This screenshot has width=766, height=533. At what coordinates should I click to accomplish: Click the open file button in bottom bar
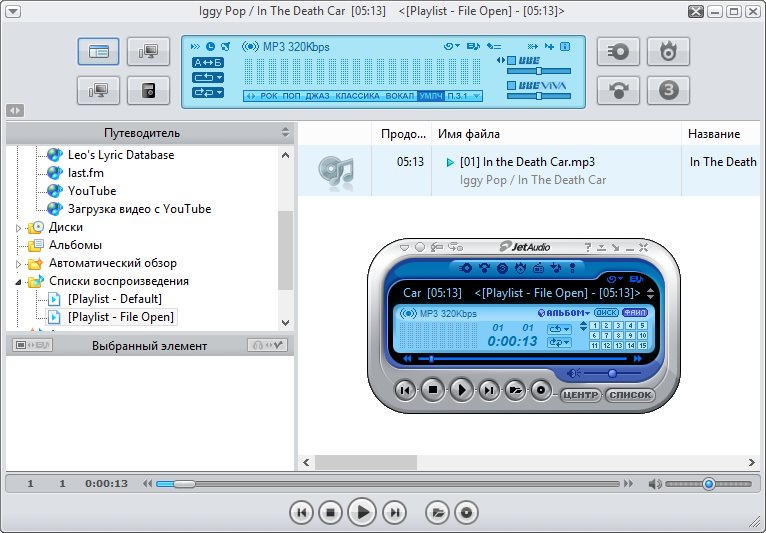pos(437,512)
